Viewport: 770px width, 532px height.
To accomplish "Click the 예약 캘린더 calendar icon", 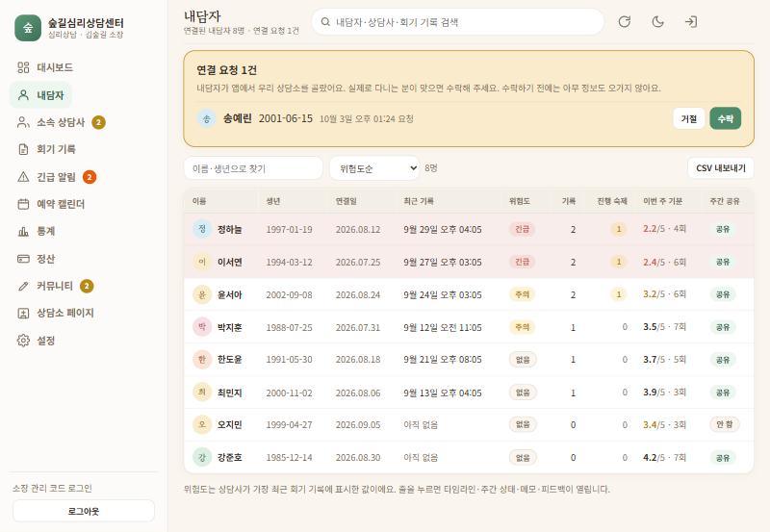I will (23, 204).
